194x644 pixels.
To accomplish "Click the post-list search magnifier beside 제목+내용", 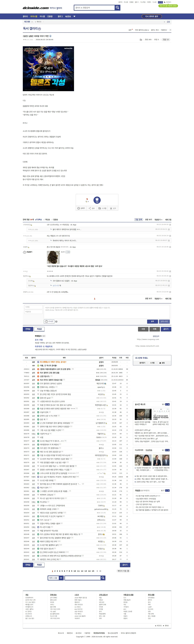I will tap(103, 578).
